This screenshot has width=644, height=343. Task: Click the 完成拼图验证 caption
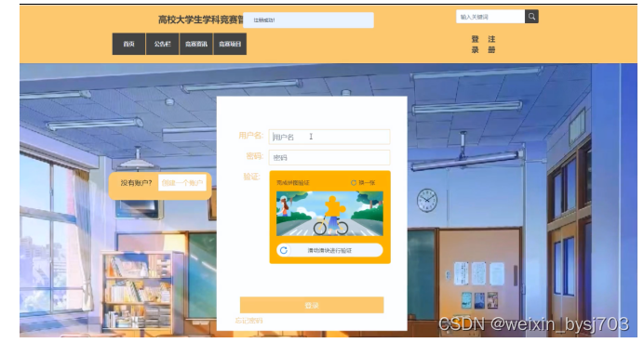pyautogui.click(x=293, y=182)
